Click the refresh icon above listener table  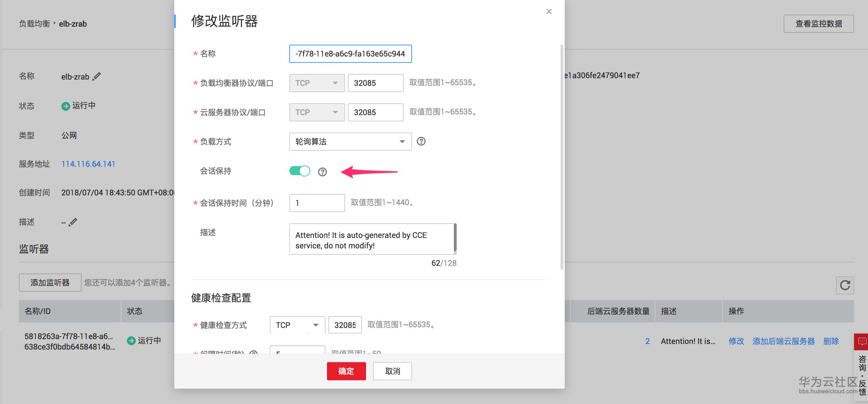tap(845, 285)
